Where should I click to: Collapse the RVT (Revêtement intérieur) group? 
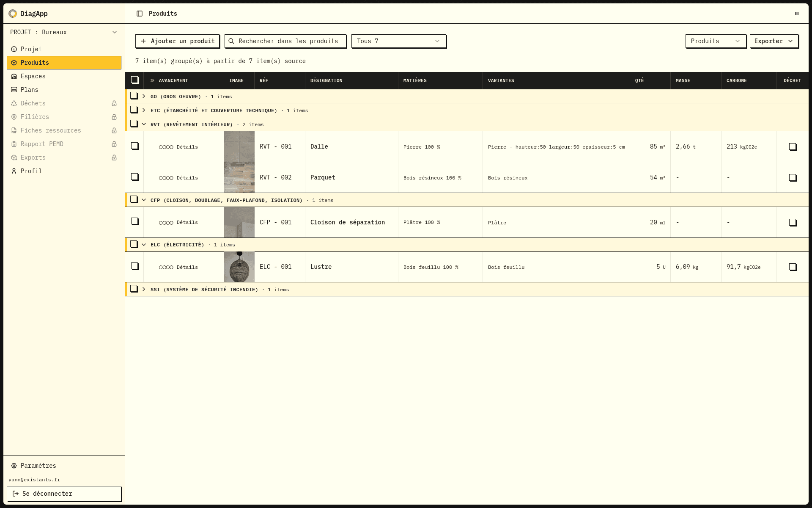pos(144,124)
